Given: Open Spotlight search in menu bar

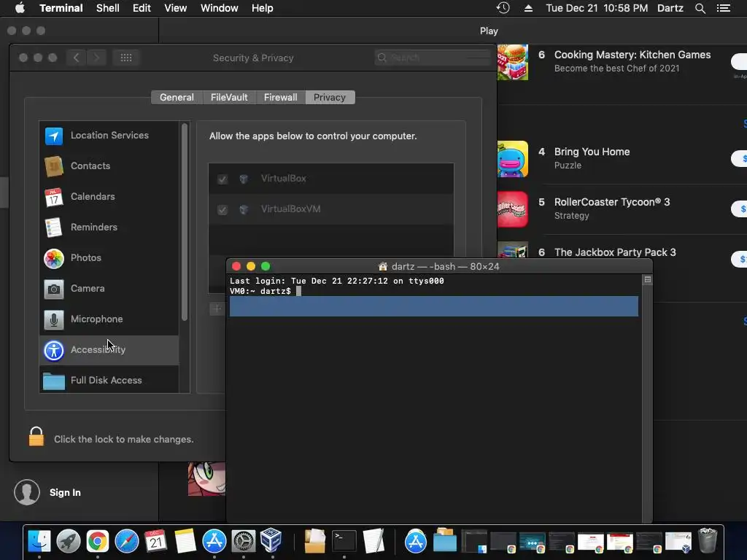Looking at the screenshot, I should coord(700,8).
